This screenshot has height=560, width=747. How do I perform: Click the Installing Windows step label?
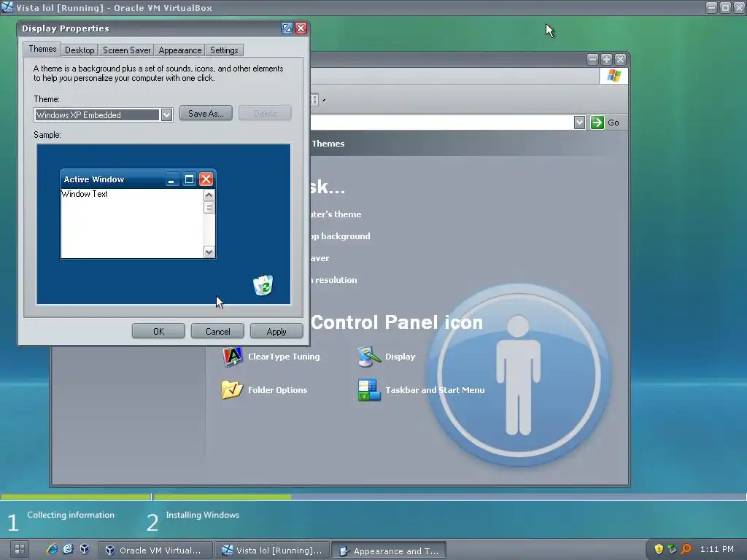pos(203,515)
